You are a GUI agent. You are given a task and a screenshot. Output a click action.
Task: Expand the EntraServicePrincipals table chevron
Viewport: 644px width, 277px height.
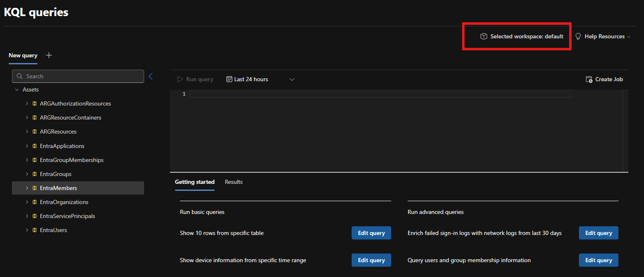pos(27,216)
